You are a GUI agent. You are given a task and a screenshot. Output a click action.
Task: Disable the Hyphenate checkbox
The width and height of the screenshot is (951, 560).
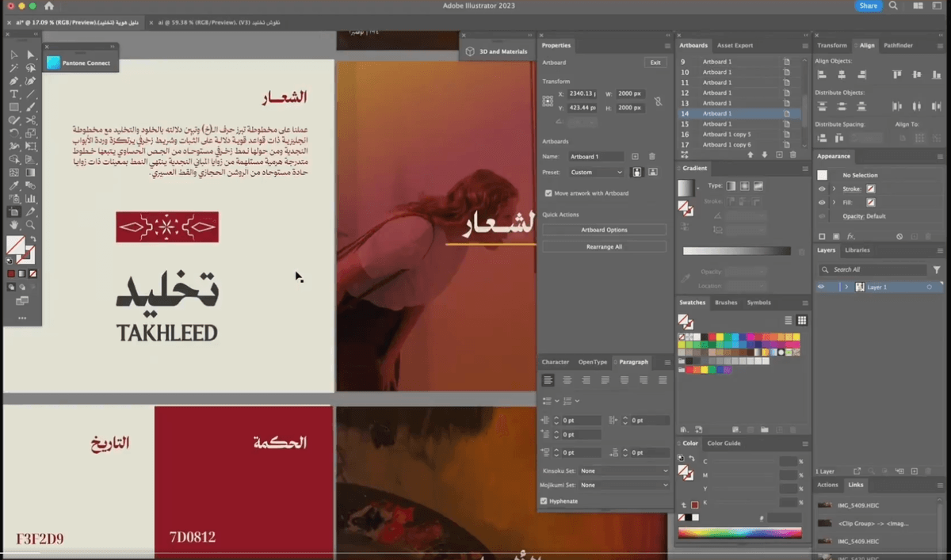tap(544, 501)
